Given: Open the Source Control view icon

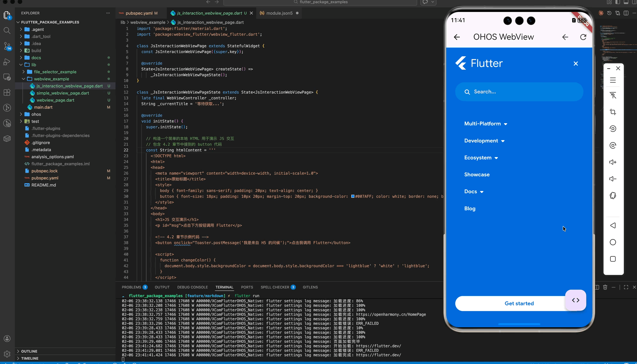Looking at the screenshot, I should pyautogui.click(x=7, y=46).
